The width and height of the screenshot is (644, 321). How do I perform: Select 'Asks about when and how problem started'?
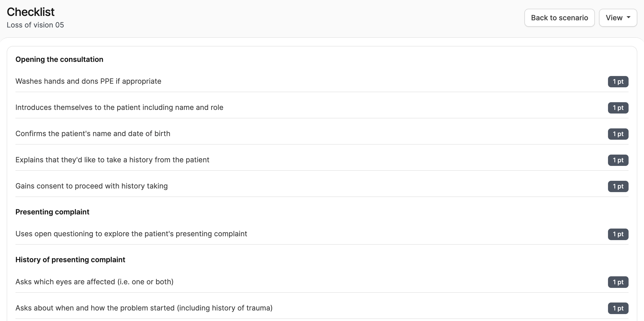[144, 308]
